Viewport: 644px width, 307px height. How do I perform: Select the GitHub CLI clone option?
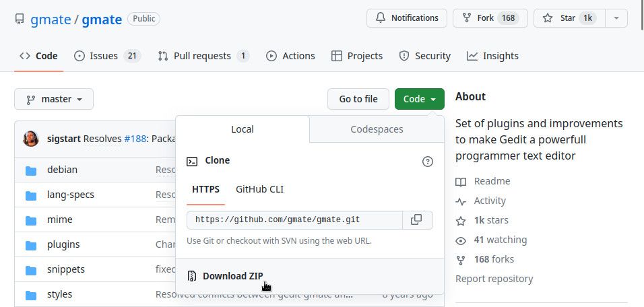259,189
